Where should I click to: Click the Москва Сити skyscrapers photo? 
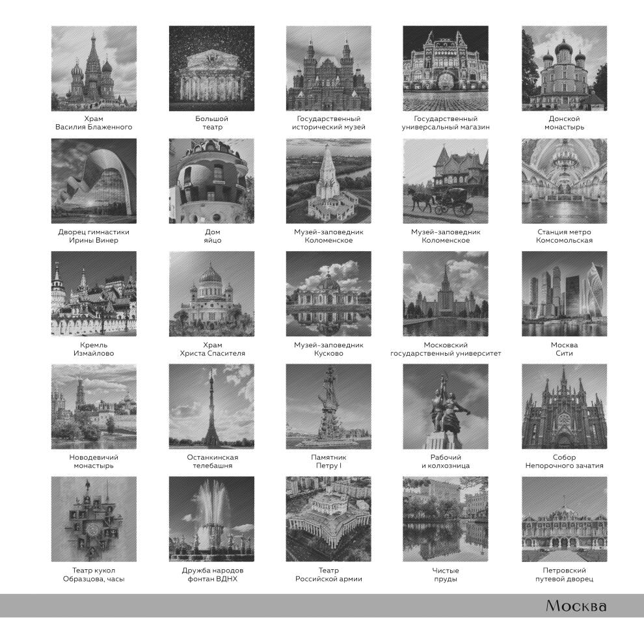point(564,293)
